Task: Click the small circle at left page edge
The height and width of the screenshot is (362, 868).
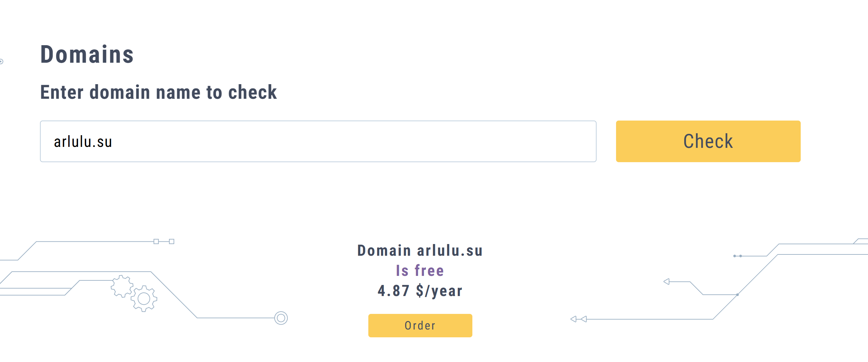Action: pos(1,61)
